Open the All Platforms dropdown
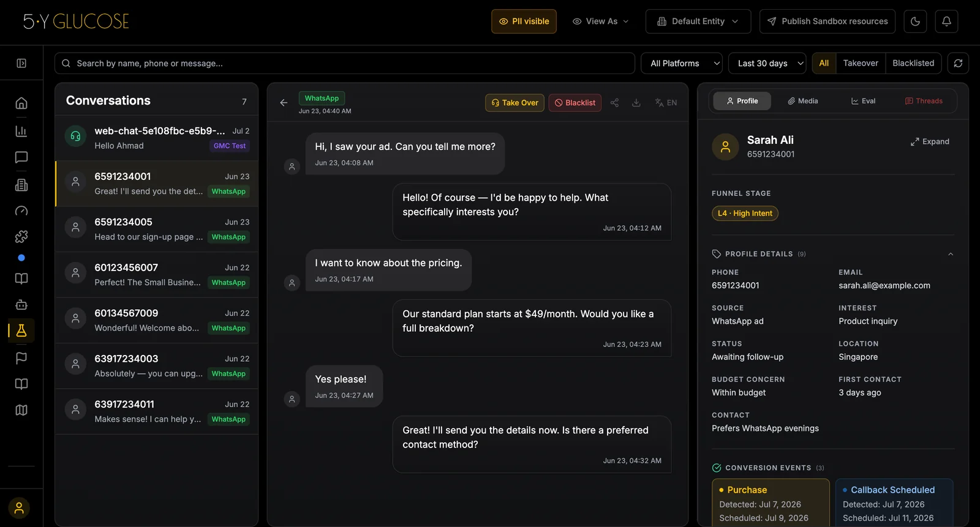 click(682, 63)
